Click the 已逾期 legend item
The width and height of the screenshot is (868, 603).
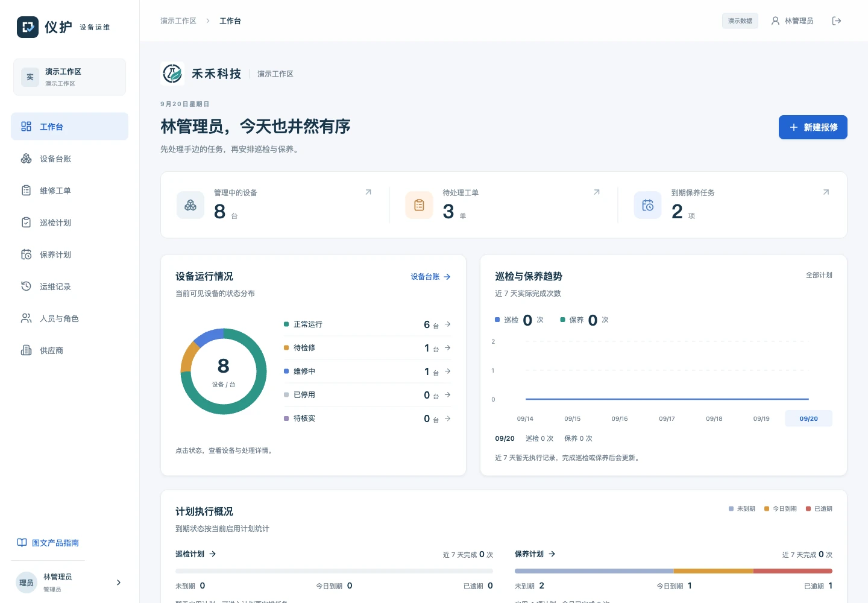(819, 509)
